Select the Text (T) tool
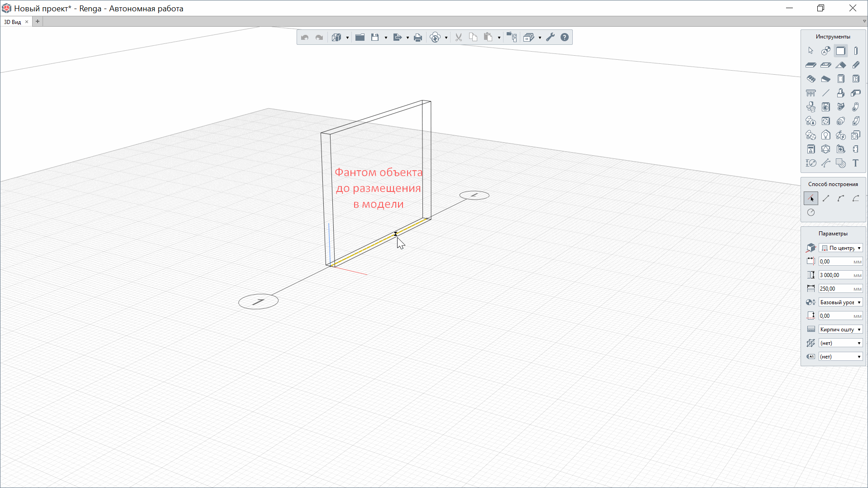Viewport: 868px width, 488px height. coord(855,163)
